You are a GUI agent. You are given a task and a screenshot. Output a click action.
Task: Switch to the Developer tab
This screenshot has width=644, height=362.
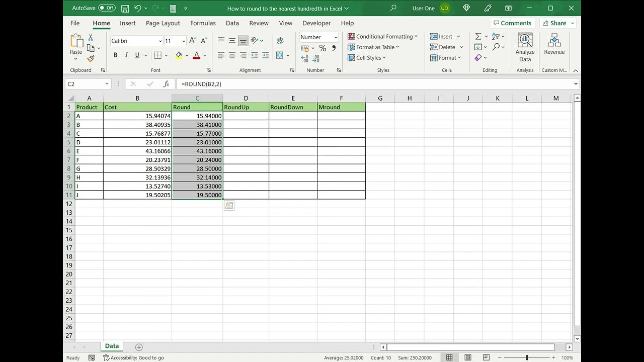(x=316, y=23)
